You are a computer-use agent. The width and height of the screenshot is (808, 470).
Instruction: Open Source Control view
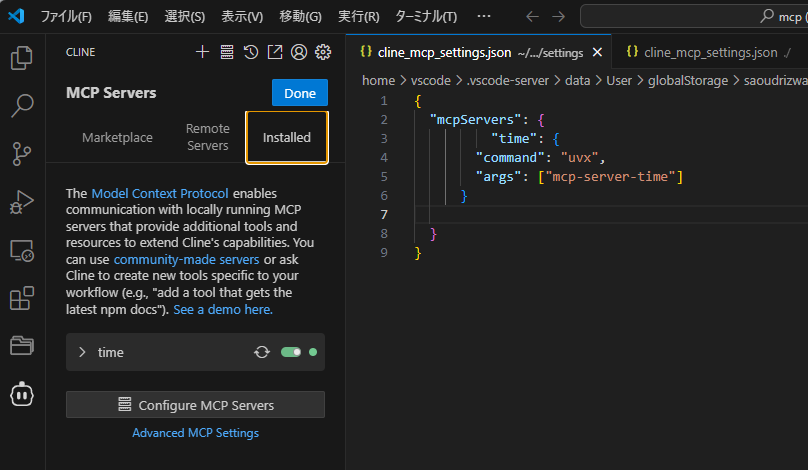pos(22,154)
